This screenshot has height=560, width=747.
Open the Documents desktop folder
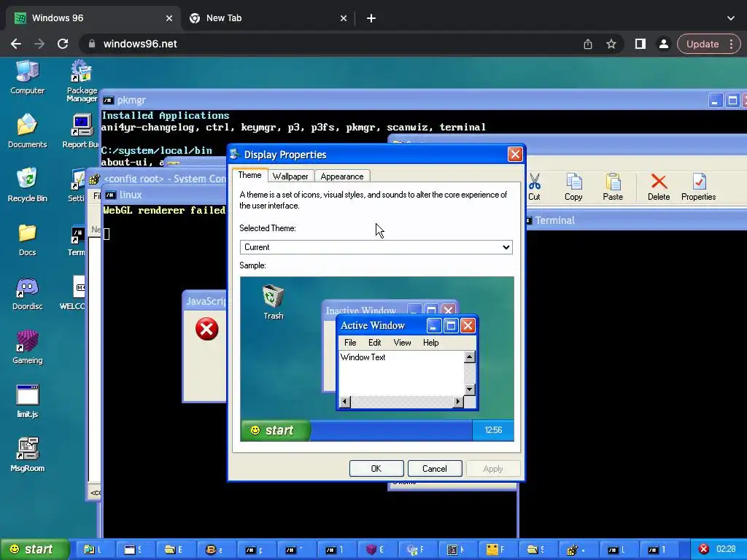[27, 131]
